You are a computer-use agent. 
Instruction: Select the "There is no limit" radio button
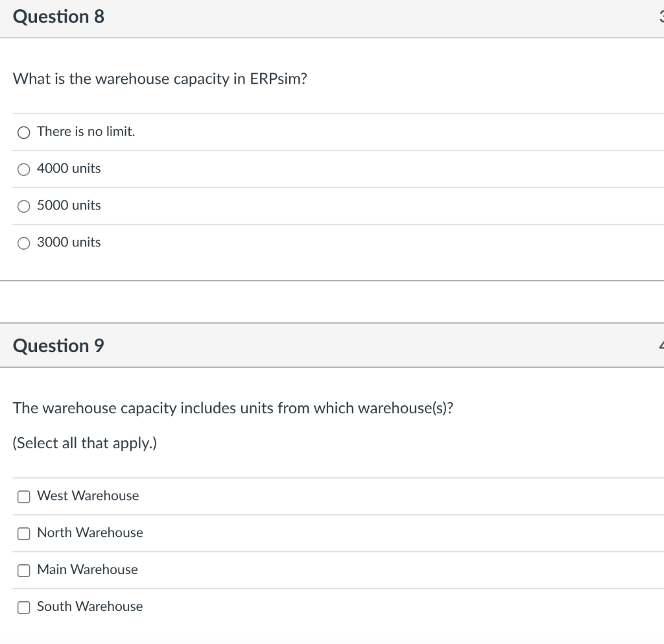(x=23, y=132)
